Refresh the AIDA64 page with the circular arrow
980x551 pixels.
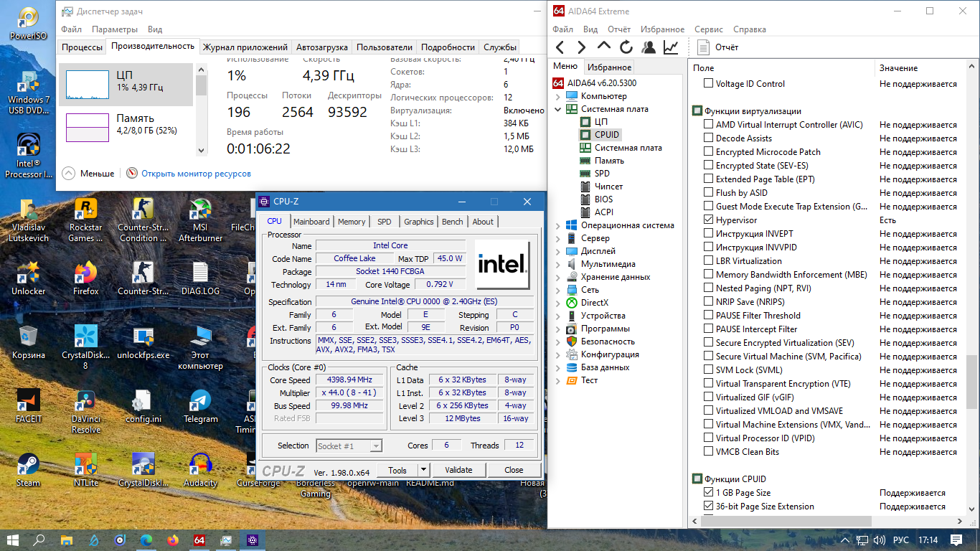(x=626, y=47)
